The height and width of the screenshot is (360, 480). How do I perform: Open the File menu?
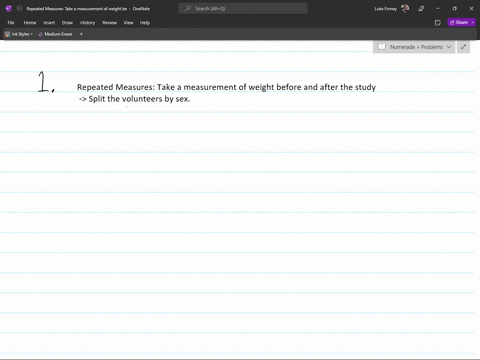pyautogui.click(x=11, y=23)
